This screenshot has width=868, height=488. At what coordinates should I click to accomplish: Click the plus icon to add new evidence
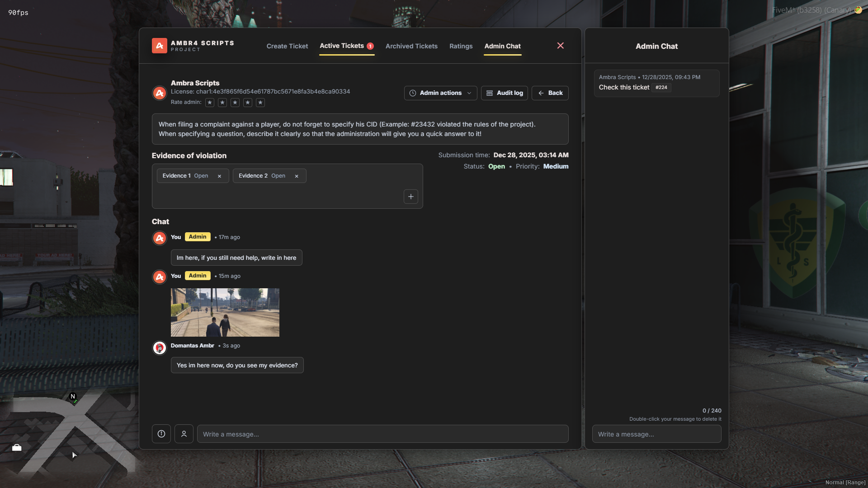tap(410, 197)
